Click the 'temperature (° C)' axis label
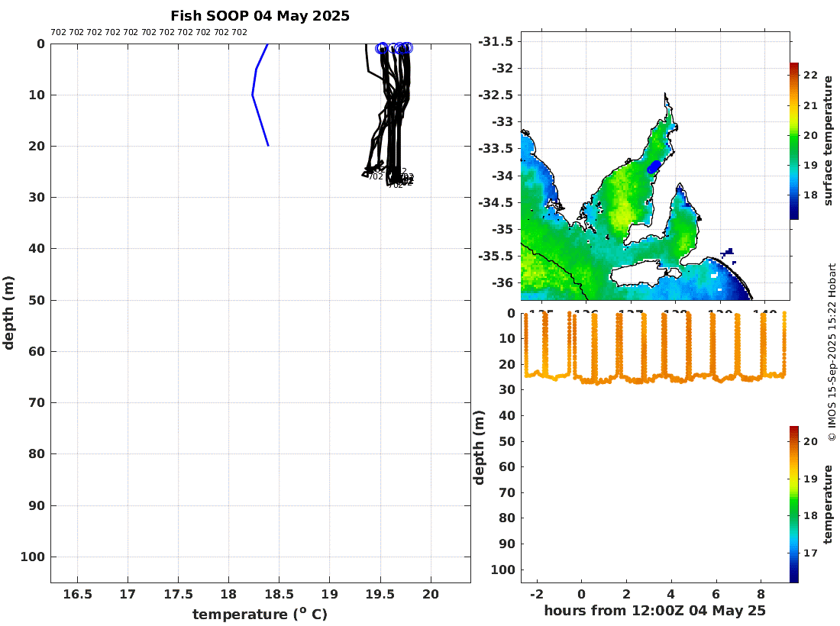The image size is (840, 626). point(260,614)
